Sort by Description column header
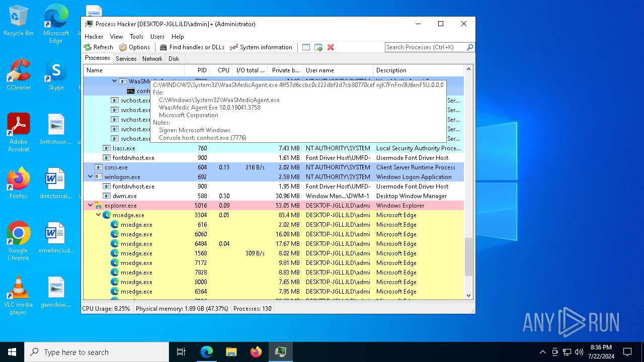Screen dimensions: 644x362 418,70
